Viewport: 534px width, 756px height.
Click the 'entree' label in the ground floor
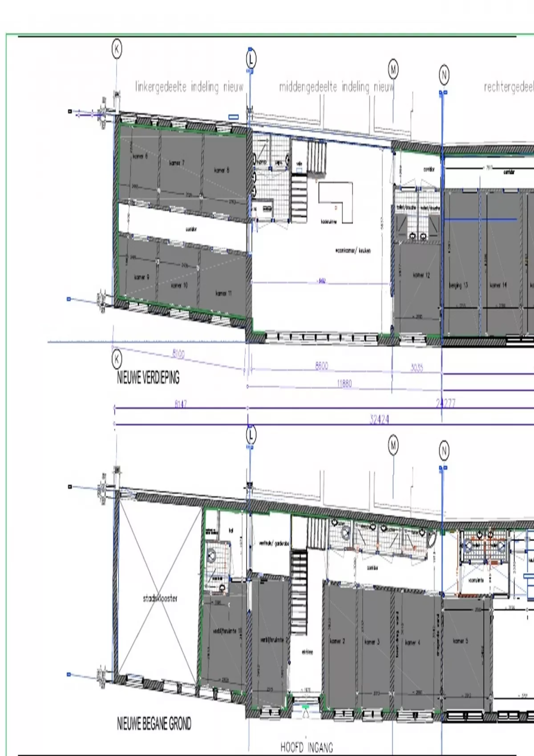click(307, 652)
